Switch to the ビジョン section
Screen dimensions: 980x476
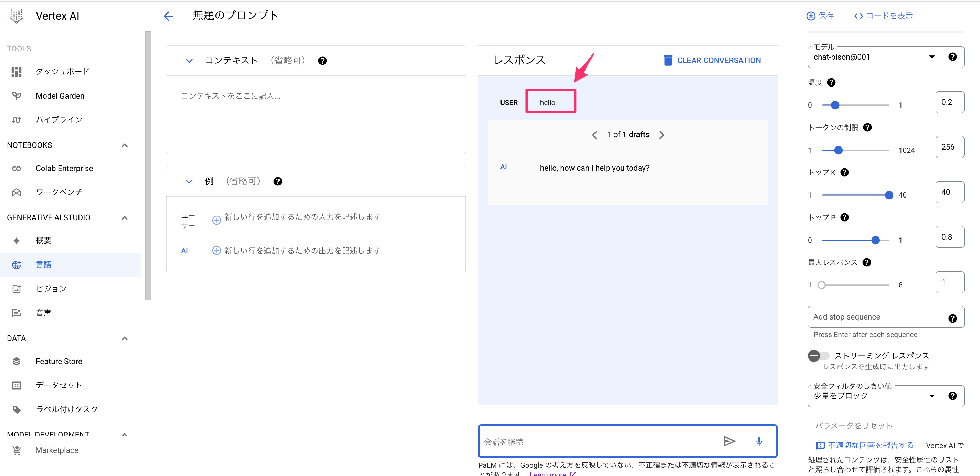tap(51, 288)
